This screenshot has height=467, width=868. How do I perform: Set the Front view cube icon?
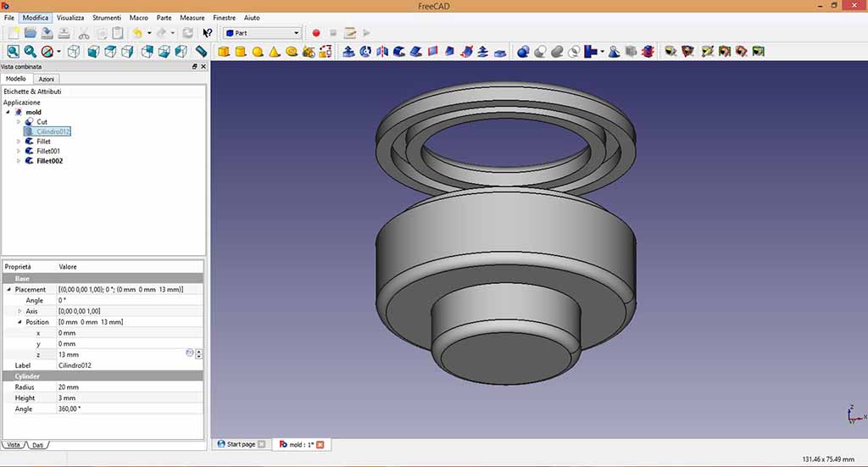coord(93,52)
